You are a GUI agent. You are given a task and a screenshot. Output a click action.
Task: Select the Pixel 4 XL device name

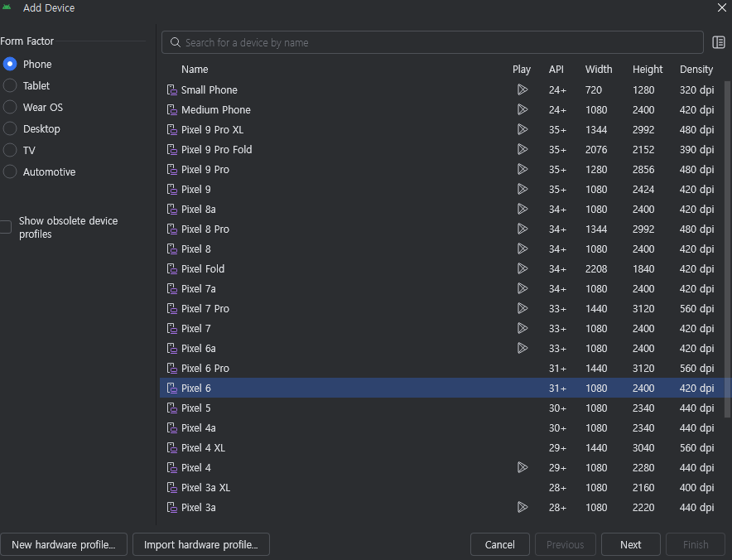click(203, 447)
